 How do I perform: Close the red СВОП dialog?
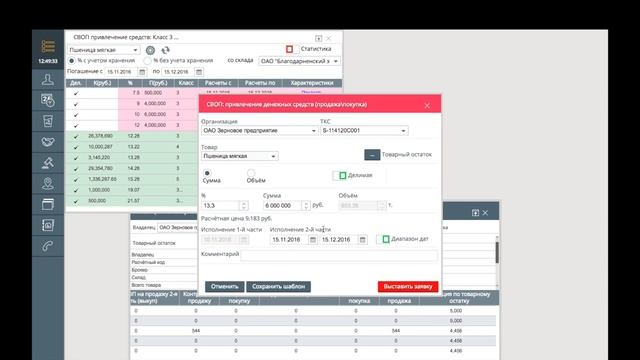pyautogui.click(x=427, y=106)
